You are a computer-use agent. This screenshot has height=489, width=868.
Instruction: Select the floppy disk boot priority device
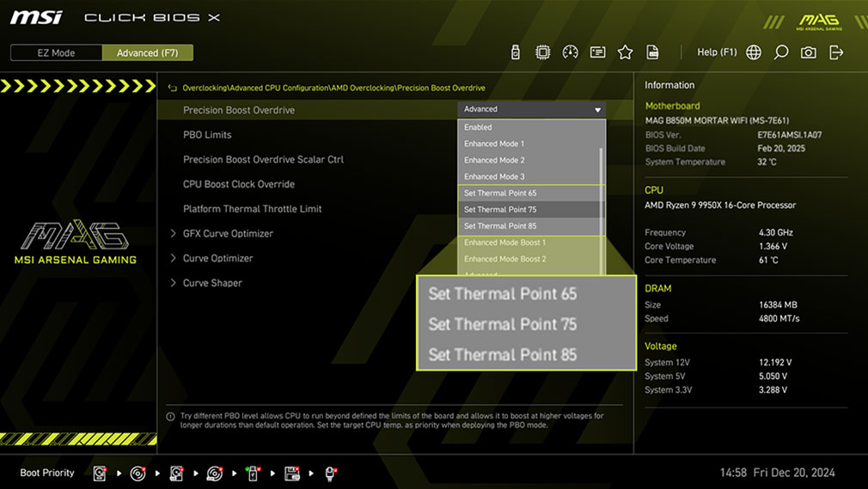pos(291,473)
